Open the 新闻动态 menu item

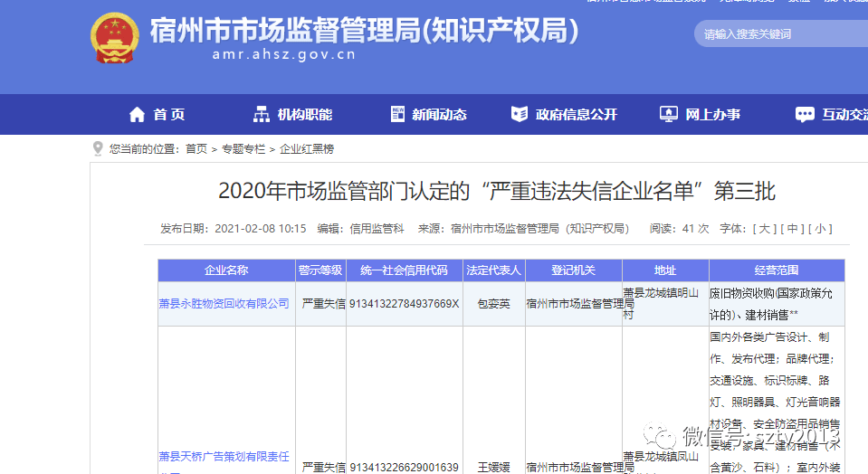point(439,115)
